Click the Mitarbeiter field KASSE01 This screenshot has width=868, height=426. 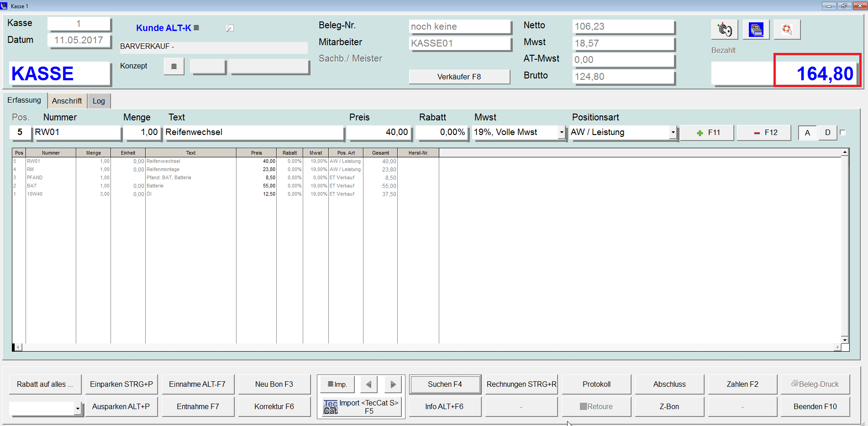[x=460, y=43]
